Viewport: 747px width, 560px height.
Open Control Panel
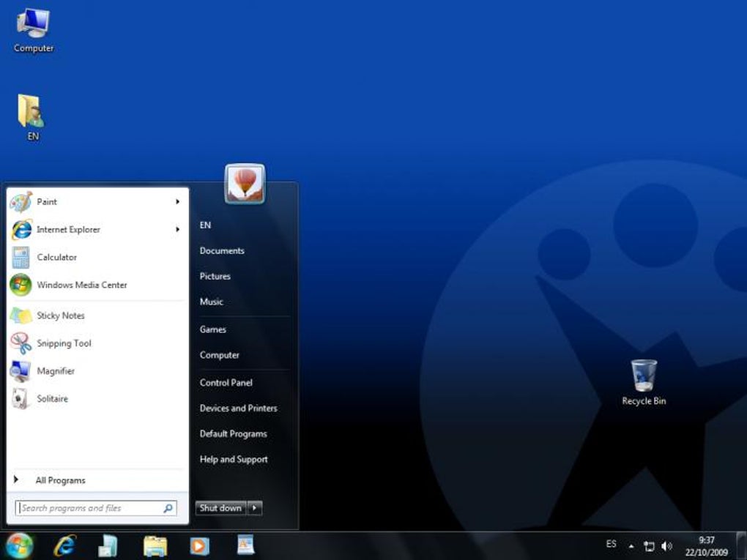pos(226,383)
